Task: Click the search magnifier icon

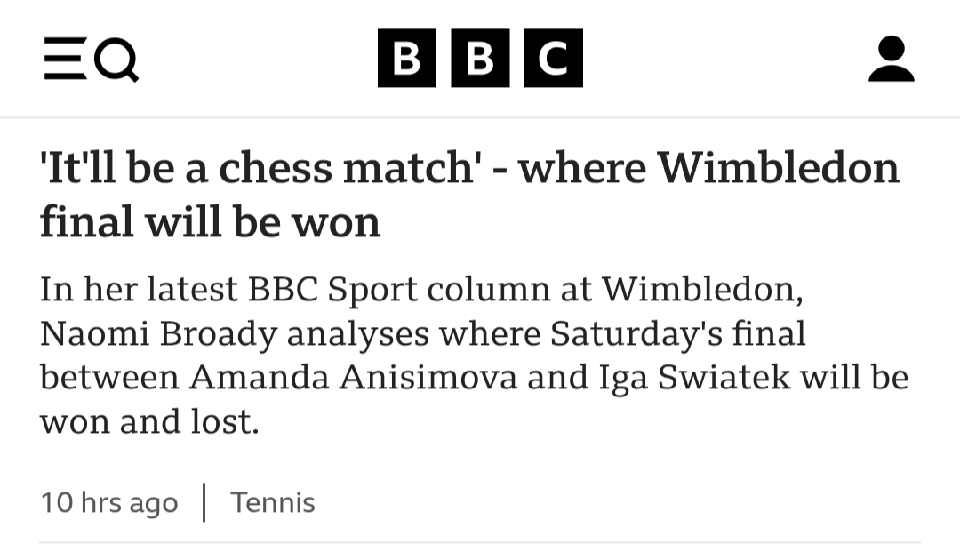Action: (x=118, y=60)
